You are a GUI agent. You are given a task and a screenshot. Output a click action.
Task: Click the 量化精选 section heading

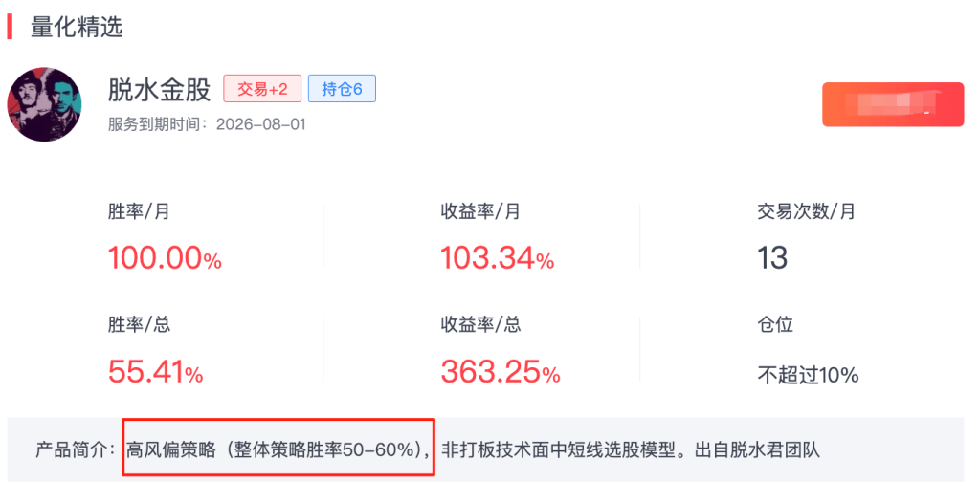[77, 27]
